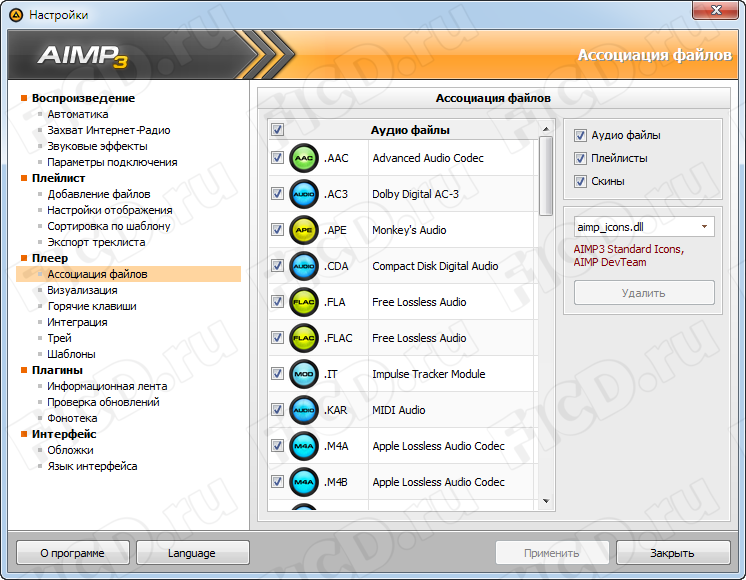
Task: Open Трей settings
Action: [x=59, y=338]
